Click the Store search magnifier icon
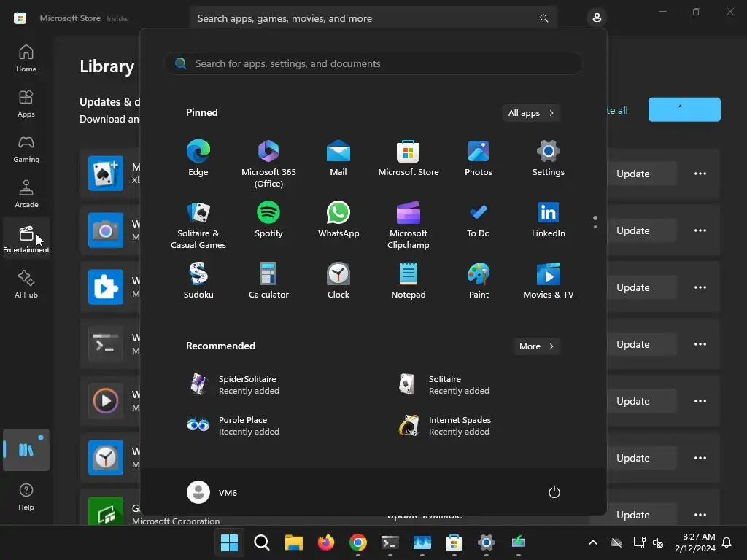 [x=543, y=18]
